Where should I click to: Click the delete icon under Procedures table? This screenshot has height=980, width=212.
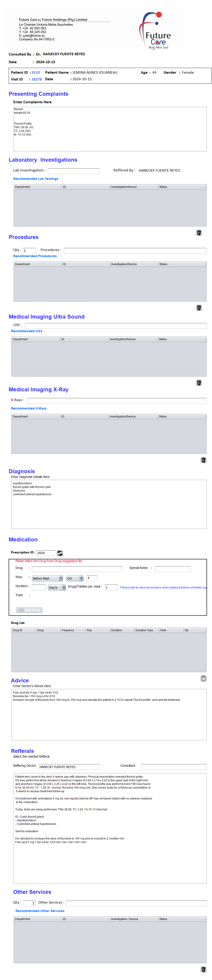(x=199, y=307)
